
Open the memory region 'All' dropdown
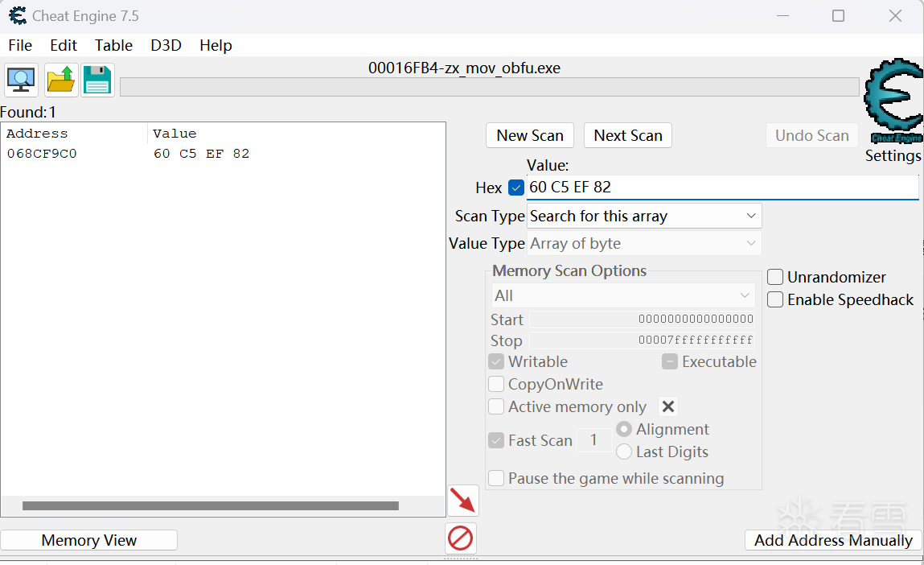pyautogui.click(x=623, y=295)
